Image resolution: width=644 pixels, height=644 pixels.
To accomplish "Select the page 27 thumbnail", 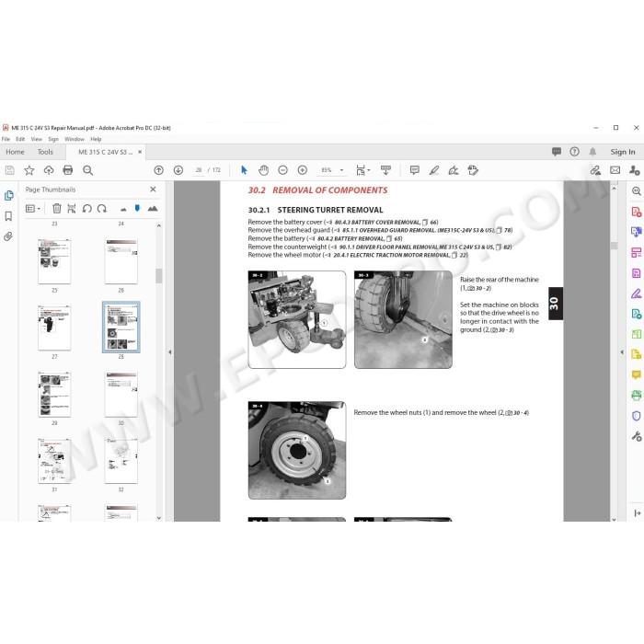I will pos(54,328).
